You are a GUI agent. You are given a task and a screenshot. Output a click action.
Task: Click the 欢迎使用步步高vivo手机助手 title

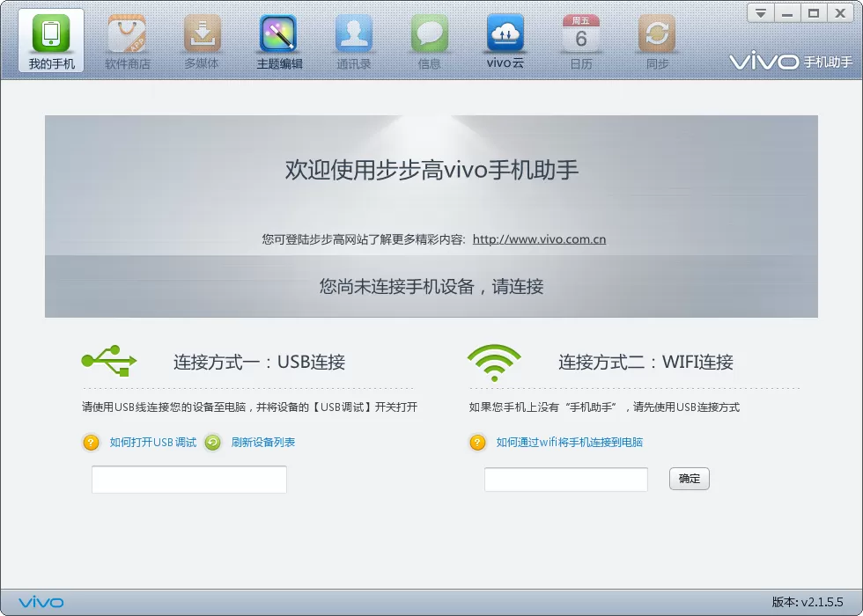tap(431, 169)
